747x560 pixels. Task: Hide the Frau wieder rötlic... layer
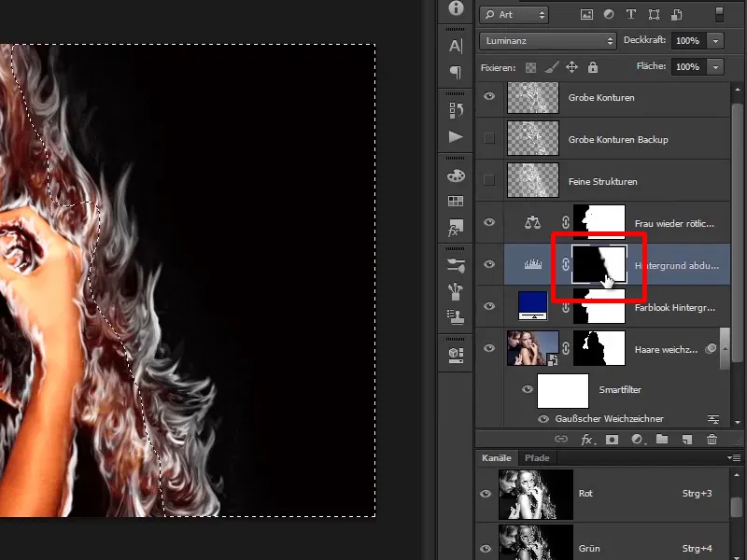[x=489, y=222]
